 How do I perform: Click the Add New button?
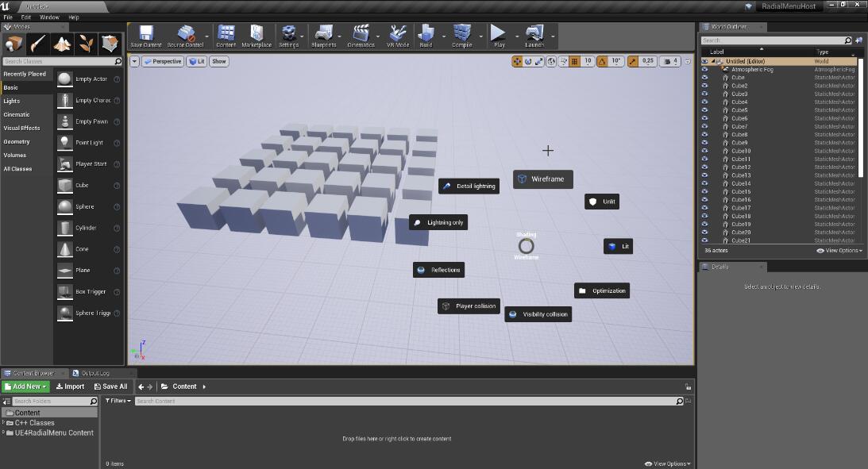pyautogui.click(x=25, y=386)
